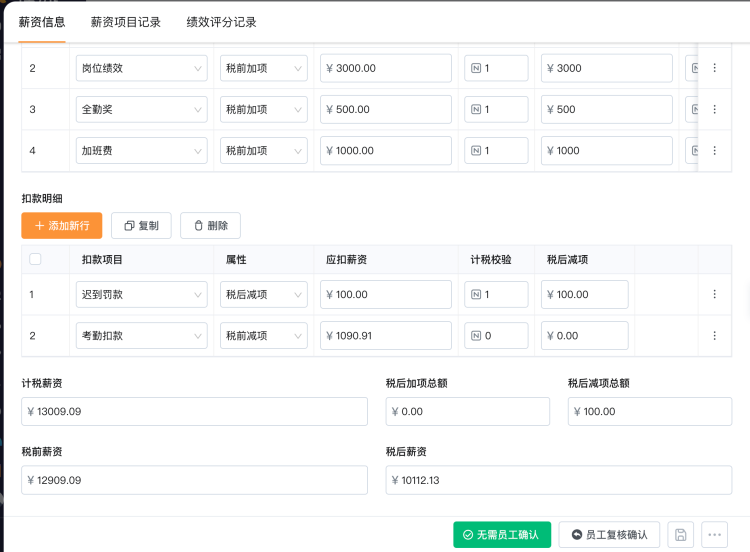Click 员工复核确认 button
The image size is (750, 552).
click(x=609, y=535)
